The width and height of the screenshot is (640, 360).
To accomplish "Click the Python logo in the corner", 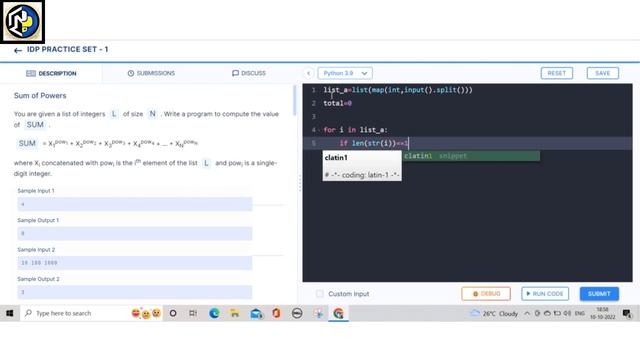I will [22, 21].
